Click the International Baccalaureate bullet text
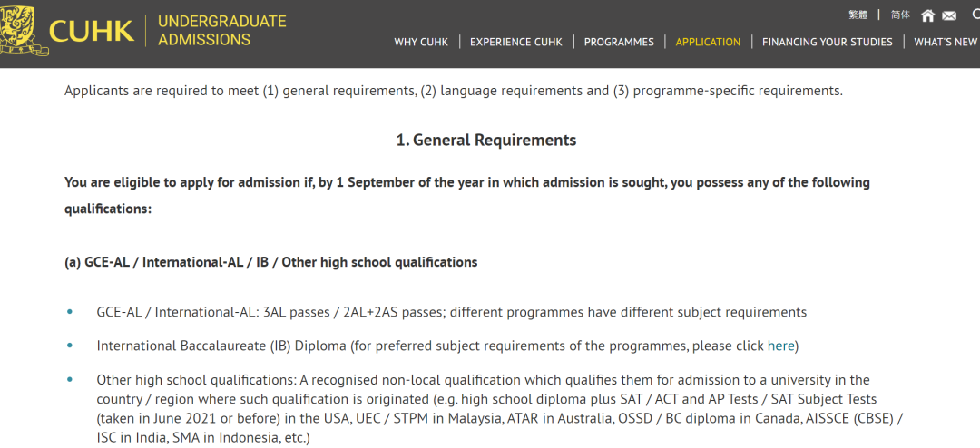The image size is (980, 448). point(447,346)
